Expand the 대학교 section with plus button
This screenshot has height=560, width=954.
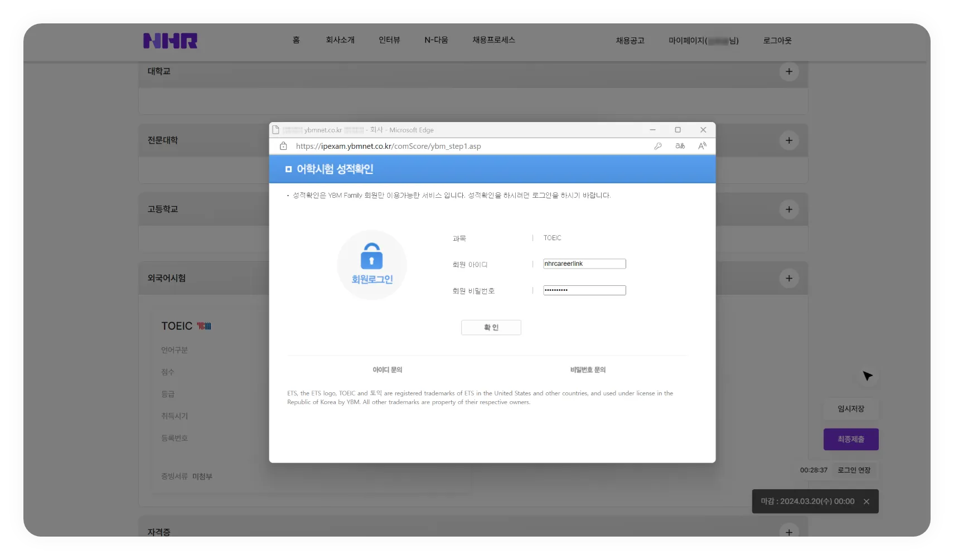click(x=789, y=71)
